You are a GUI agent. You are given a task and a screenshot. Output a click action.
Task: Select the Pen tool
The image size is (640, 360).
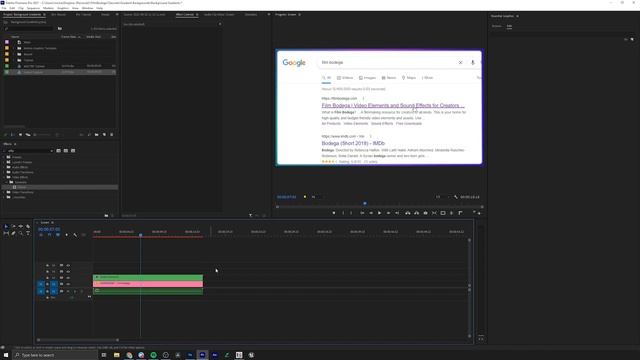tap(13, 233)
